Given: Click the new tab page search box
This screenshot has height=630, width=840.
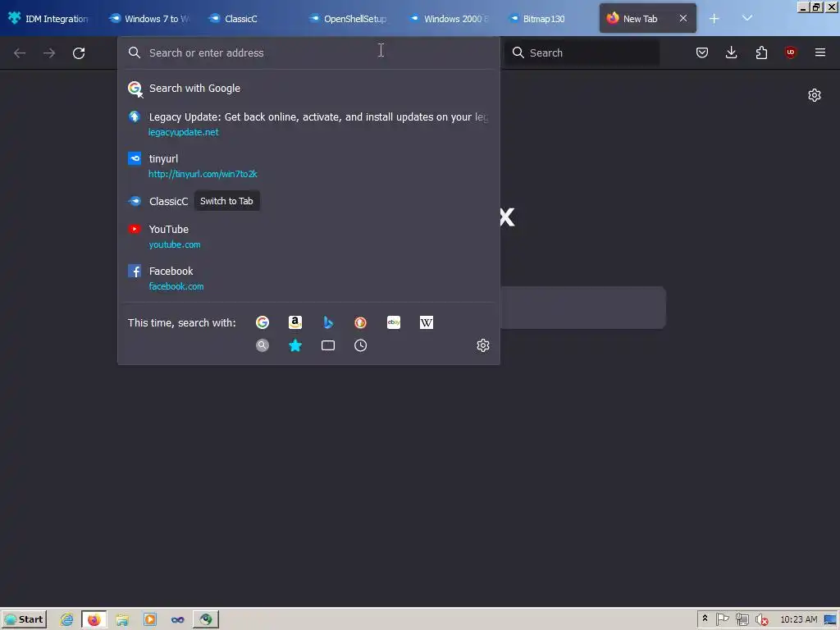Looking at the screenshot, I should coord(583,308).
